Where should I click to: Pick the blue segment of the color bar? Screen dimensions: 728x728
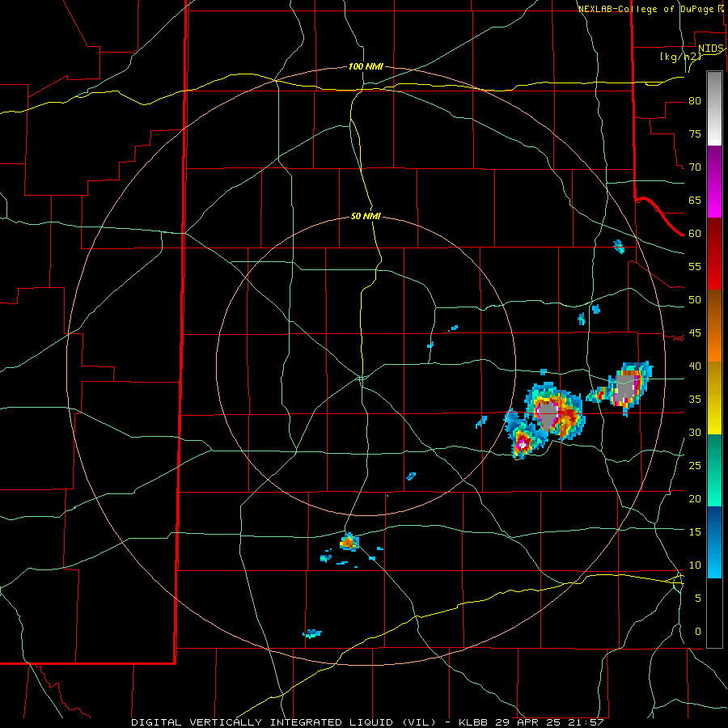pyautogui.click(x=714, y=542)
